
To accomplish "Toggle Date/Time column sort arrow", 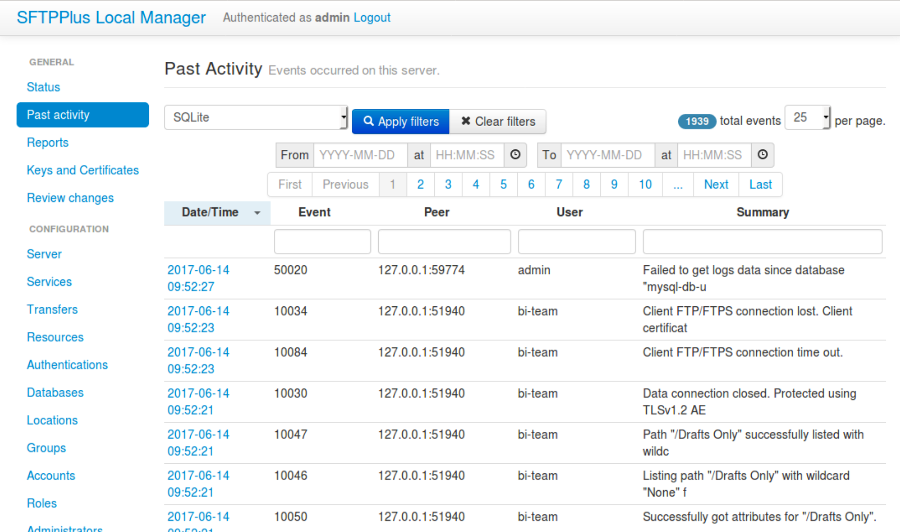I will 257,213.
